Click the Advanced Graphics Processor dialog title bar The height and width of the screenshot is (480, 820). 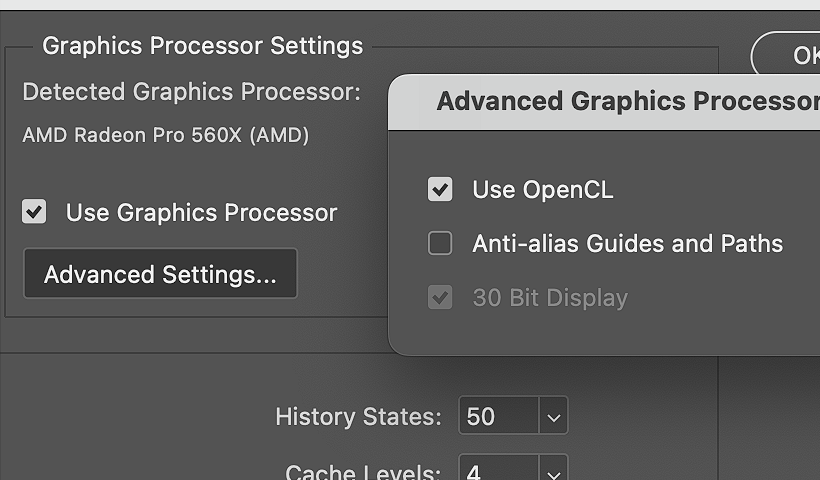(x=620, y=102)
